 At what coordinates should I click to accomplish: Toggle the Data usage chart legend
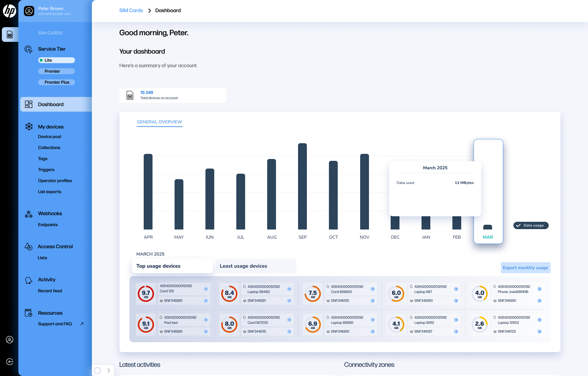point(531,225)
